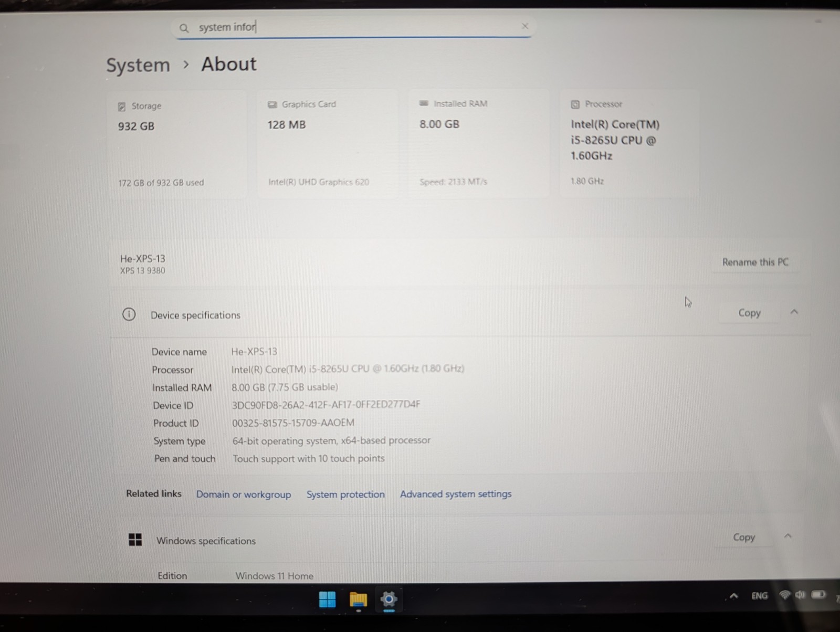Open File Explorer from taskbar
The width and height of the screenshot is (840, 632).
pos(359,599)
